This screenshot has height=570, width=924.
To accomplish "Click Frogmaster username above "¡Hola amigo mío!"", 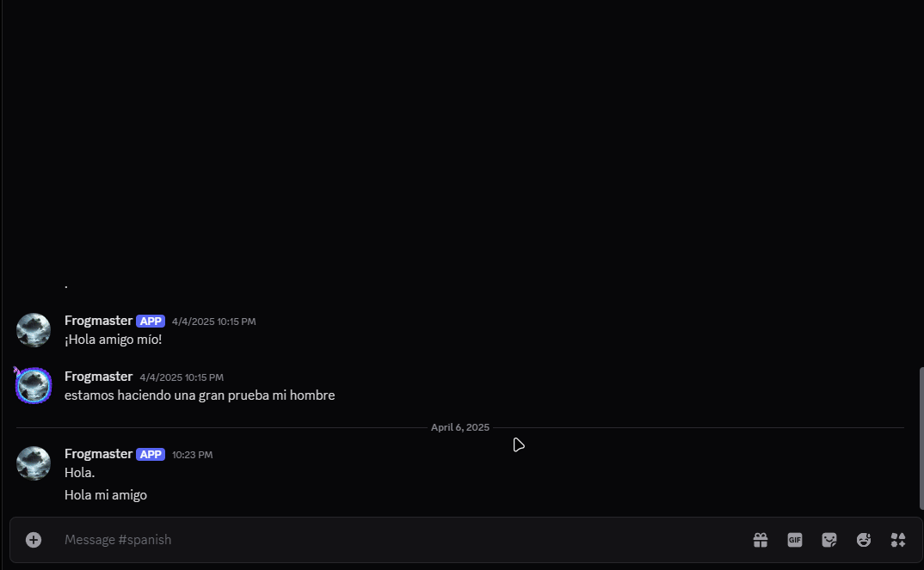I will click(98, 321).
